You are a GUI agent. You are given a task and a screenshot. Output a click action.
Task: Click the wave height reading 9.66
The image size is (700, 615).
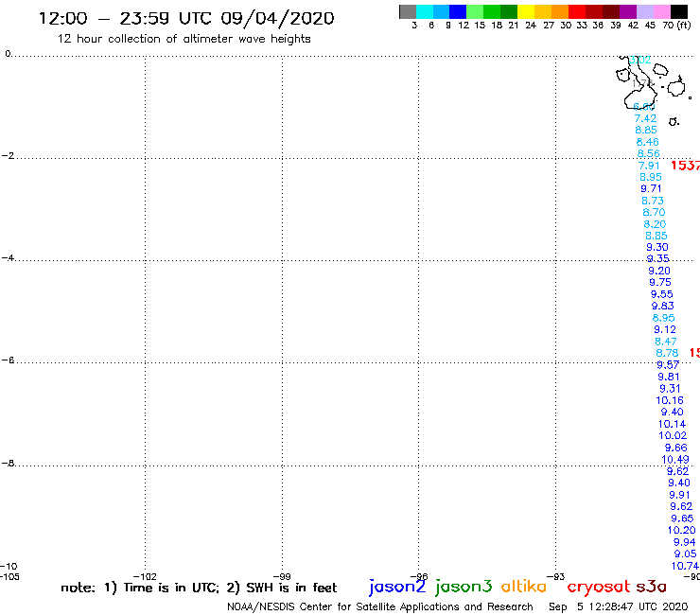point(676,448)
